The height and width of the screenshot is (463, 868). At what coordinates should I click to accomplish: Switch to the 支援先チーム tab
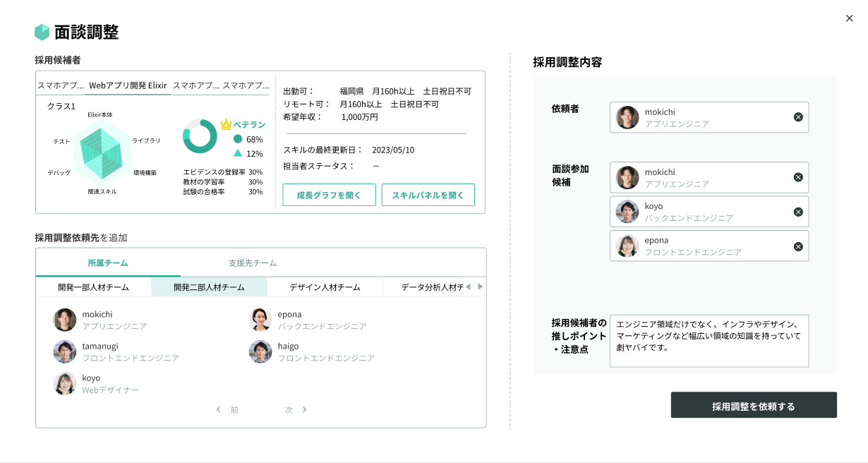pos(252,263)
